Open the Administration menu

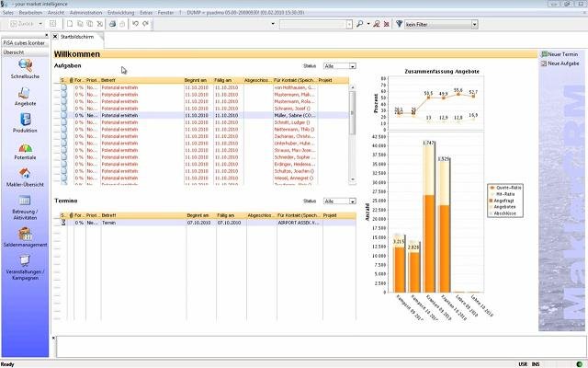[85, 12]
